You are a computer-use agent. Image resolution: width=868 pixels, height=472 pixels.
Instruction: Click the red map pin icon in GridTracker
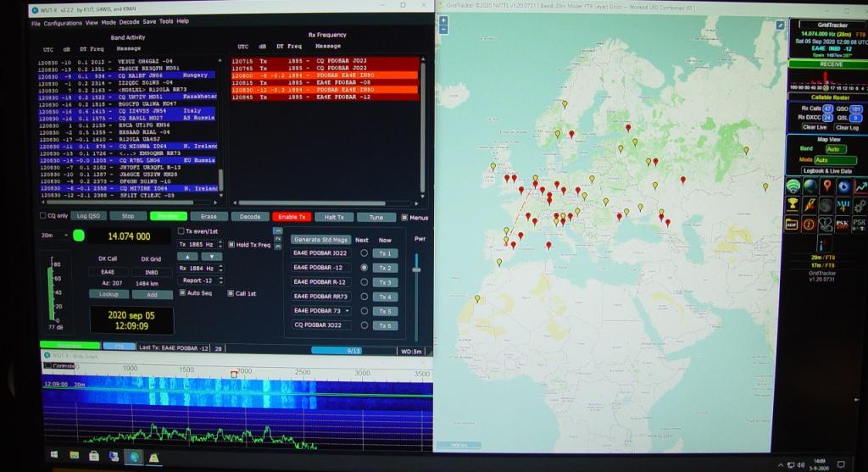(826, 186)
